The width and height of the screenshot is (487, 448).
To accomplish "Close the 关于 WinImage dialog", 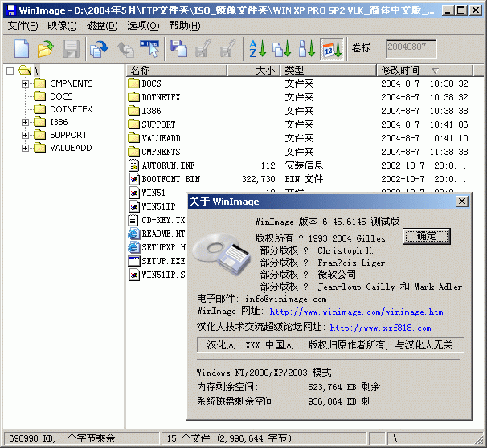I will tap(462, 202).
